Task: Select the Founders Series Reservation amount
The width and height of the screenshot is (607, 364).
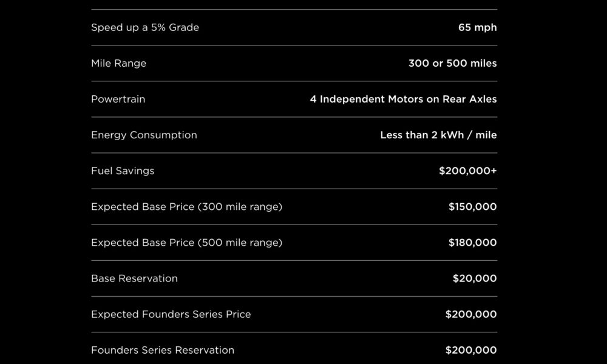Action: point(471,350)
